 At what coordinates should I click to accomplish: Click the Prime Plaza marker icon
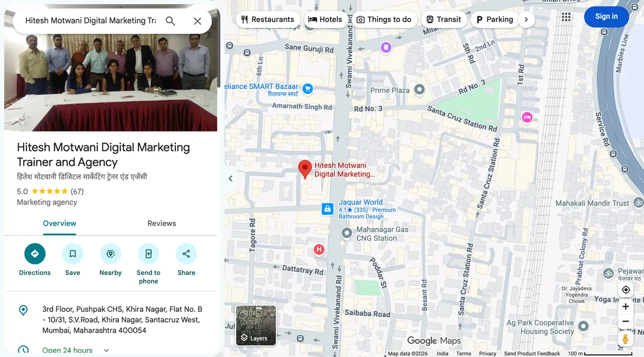coord(420,90)
